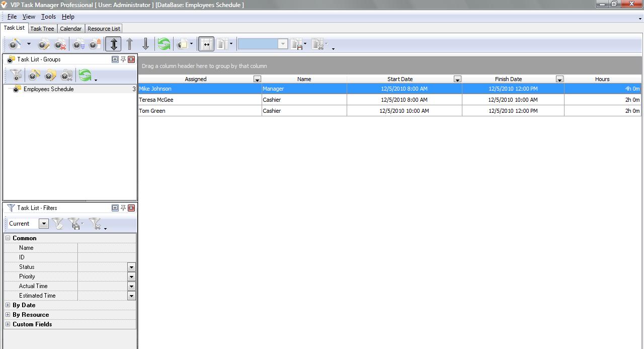Switch to the Calendar tab
The height and width of the screenshot is (349, 644).
point(70,29)
